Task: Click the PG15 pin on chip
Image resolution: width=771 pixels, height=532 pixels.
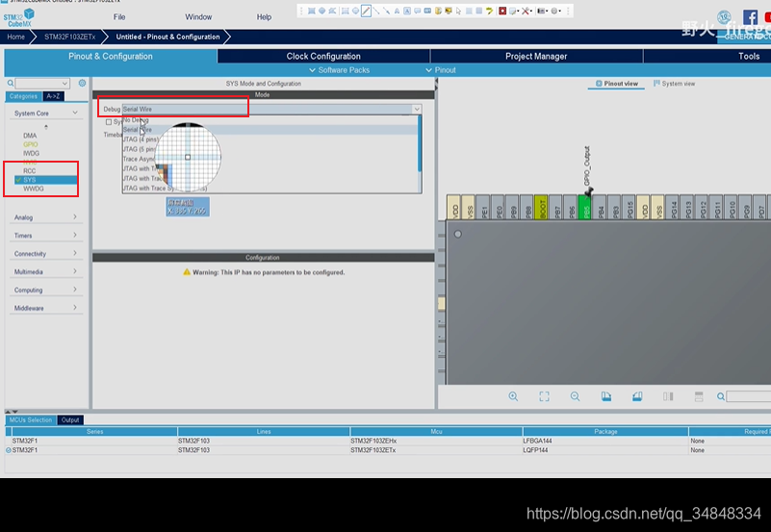Action: [x=629, y=207]
